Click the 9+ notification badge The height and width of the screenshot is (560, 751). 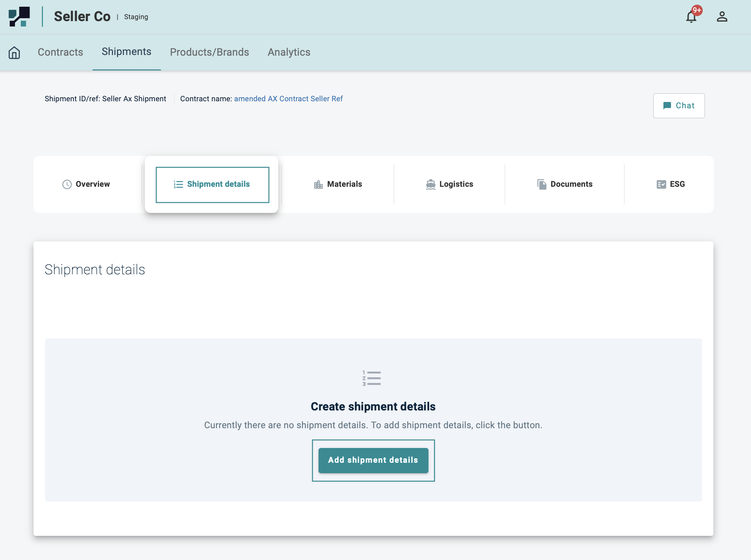coord(697,10)
